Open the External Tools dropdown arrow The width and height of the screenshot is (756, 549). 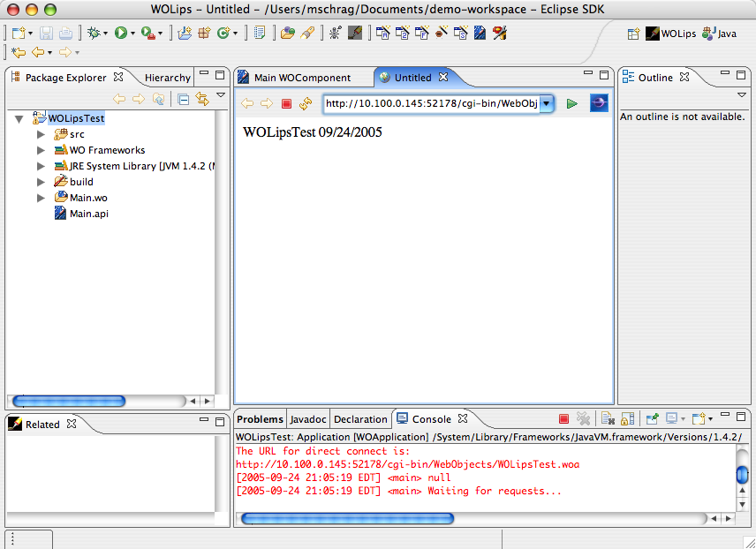point(160,34)
